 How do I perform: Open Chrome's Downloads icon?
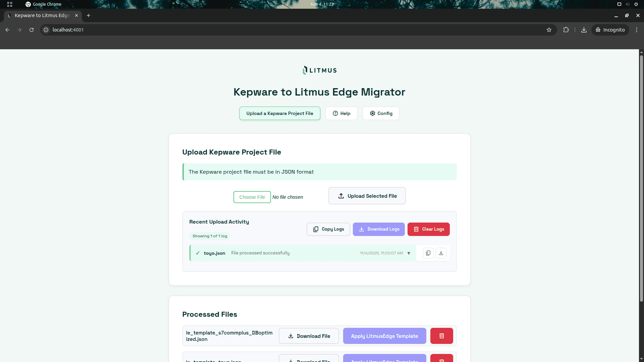click(584, 30)
